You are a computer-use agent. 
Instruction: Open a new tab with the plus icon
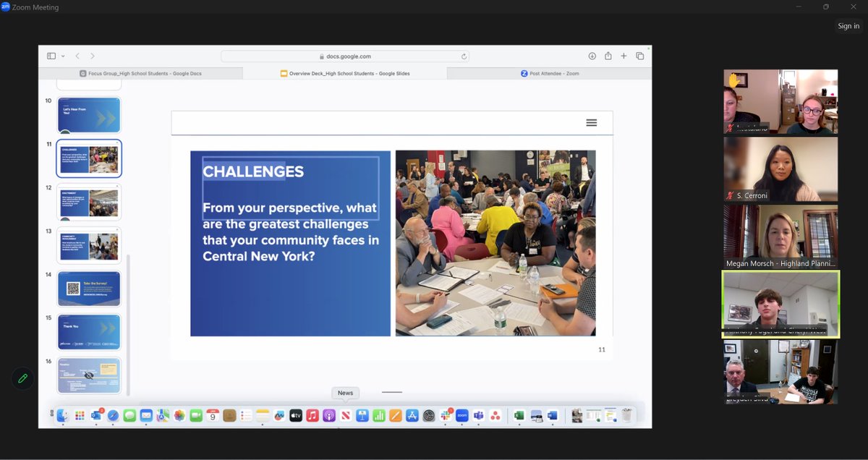tap(624, 56)
